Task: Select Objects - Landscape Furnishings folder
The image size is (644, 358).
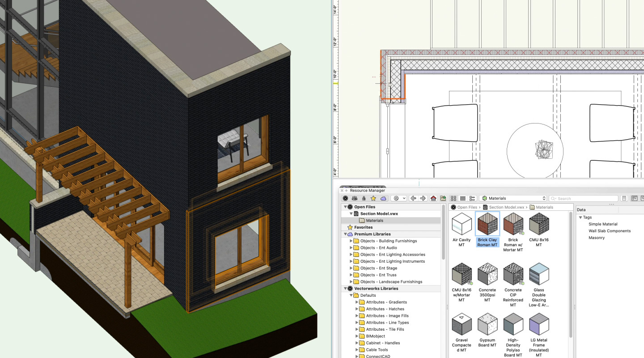Action: click(387, 282)
